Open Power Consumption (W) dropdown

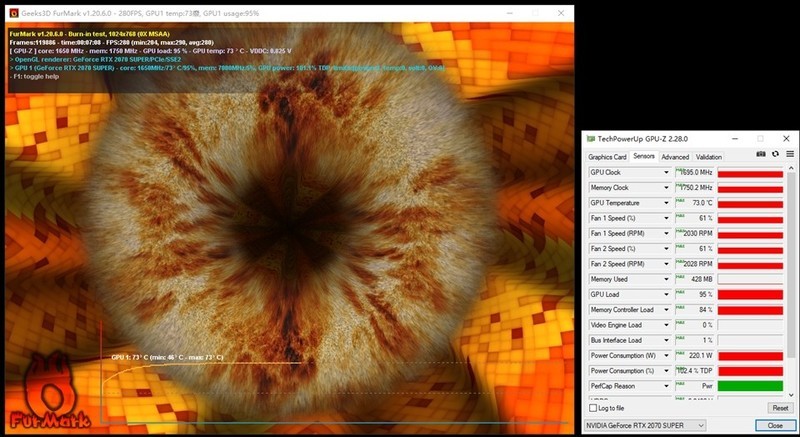click(x=666, y=356)
